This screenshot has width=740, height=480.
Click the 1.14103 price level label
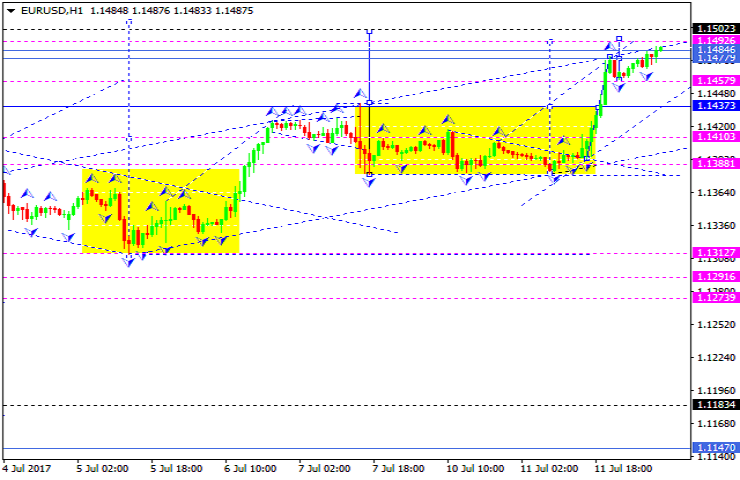715,137
